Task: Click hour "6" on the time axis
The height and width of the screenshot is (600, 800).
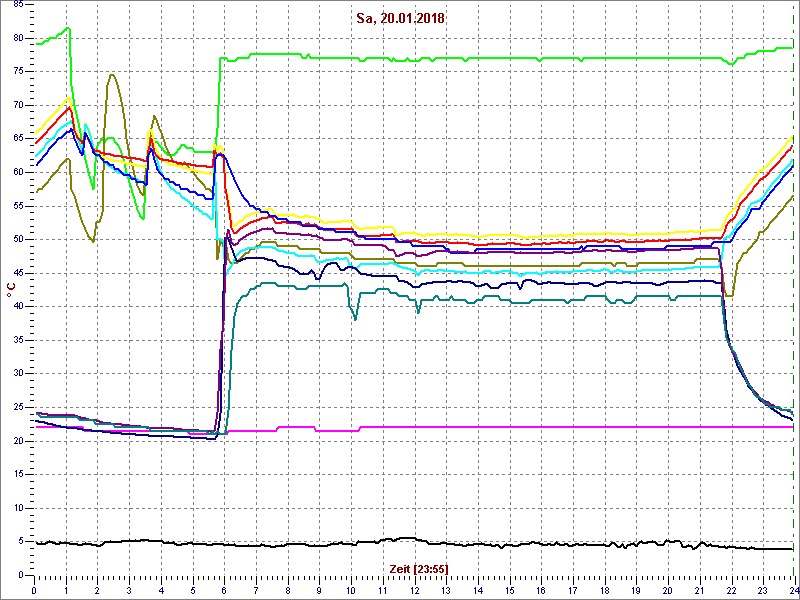Action: pyautogui.click(x=224, y=590)
